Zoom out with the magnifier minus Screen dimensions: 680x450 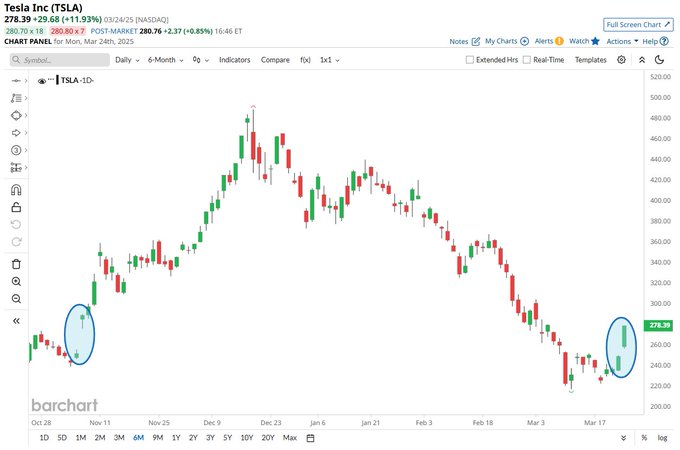click(16, 299)
